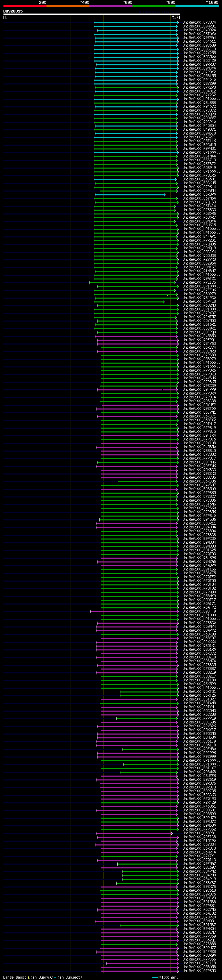Select label UniRef100_P45854
The width and height of the screenshot is (222, 980).
pos(199,125)
